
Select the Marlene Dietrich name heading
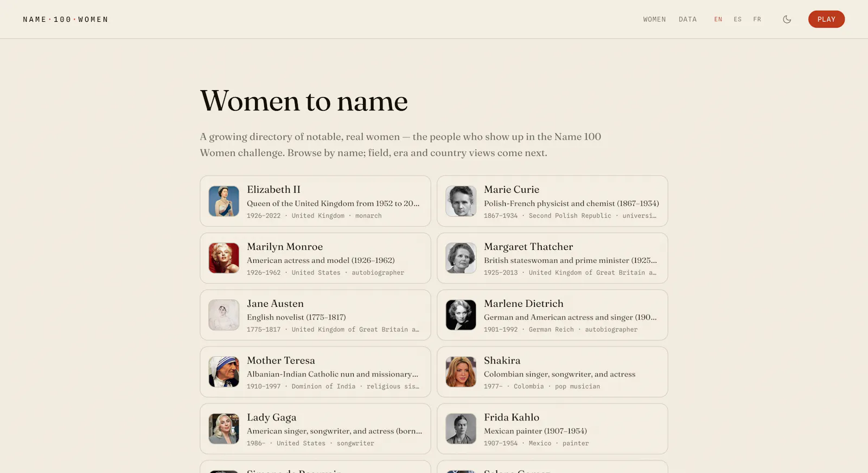pos(524,304)
